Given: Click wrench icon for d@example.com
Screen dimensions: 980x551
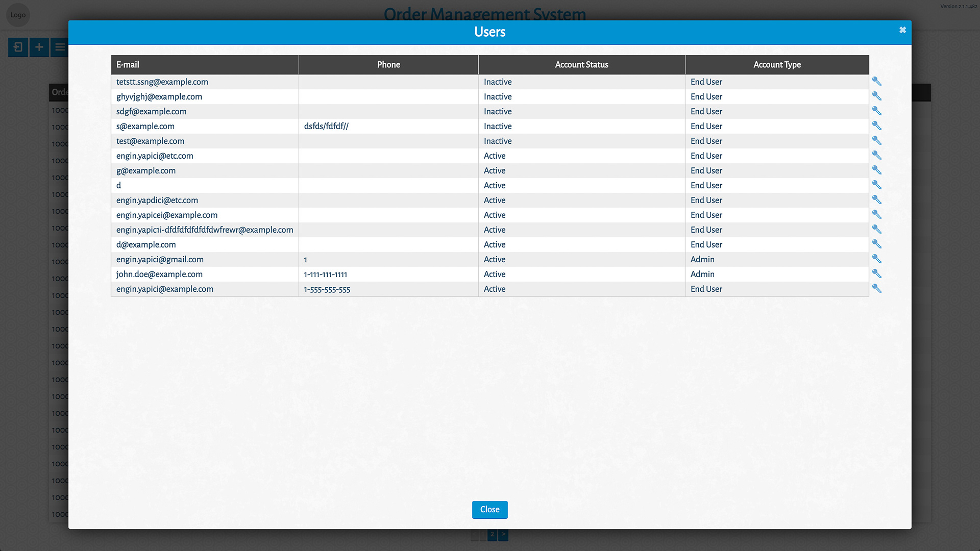Looking at the screenshot, I should (x=876, y=244).
